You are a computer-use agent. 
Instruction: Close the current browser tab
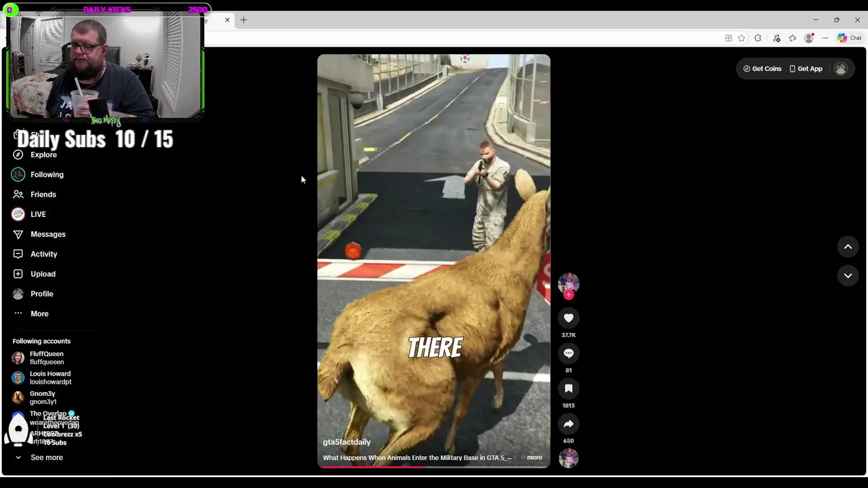tap(227, 20)
